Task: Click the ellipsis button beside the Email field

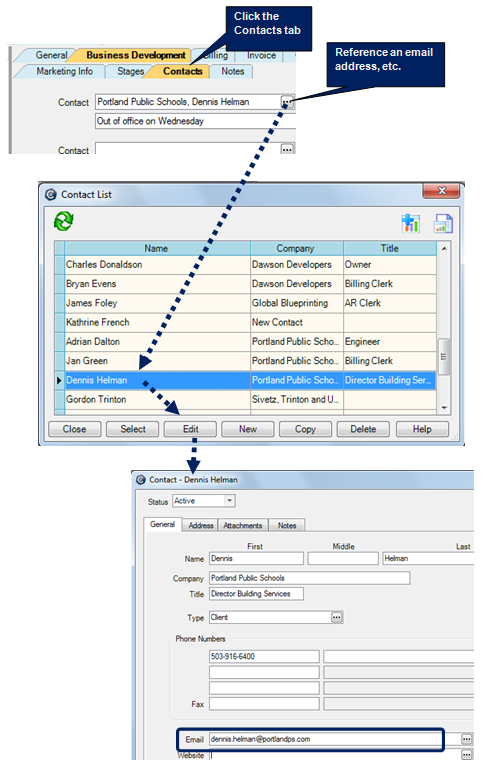Action: coord(466,739)
